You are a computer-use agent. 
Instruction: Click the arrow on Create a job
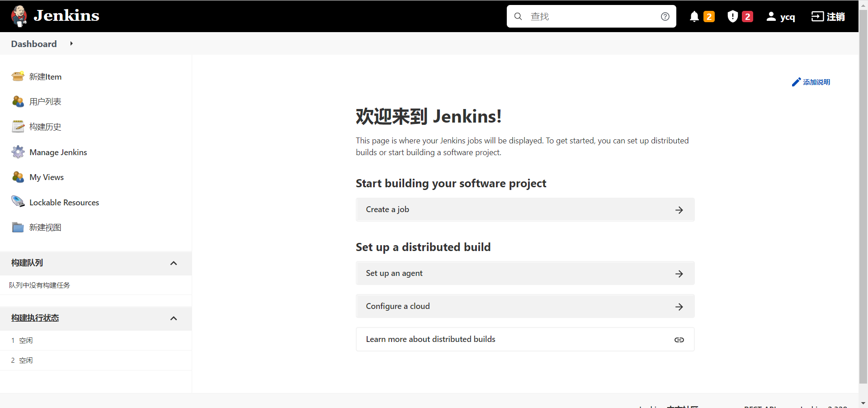point(679,210)
